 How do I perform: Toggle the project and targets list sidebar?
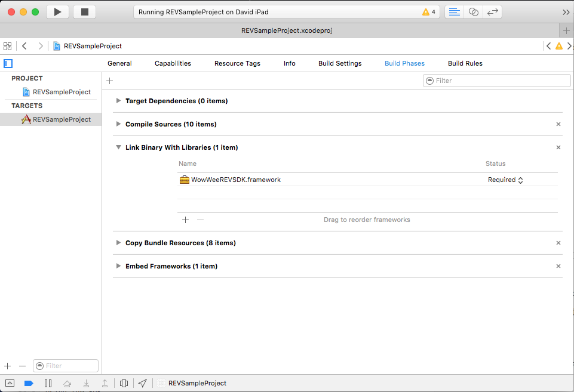[8, 64]
